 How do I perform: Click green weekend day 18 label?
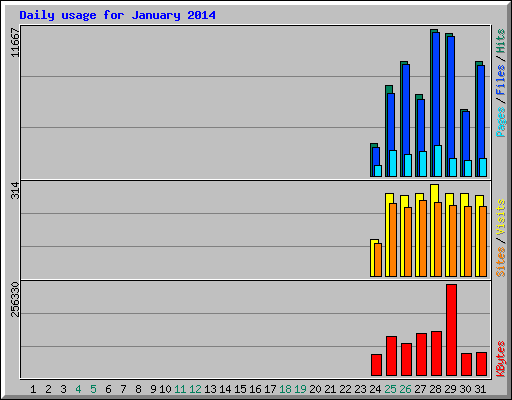pos(285,389)
